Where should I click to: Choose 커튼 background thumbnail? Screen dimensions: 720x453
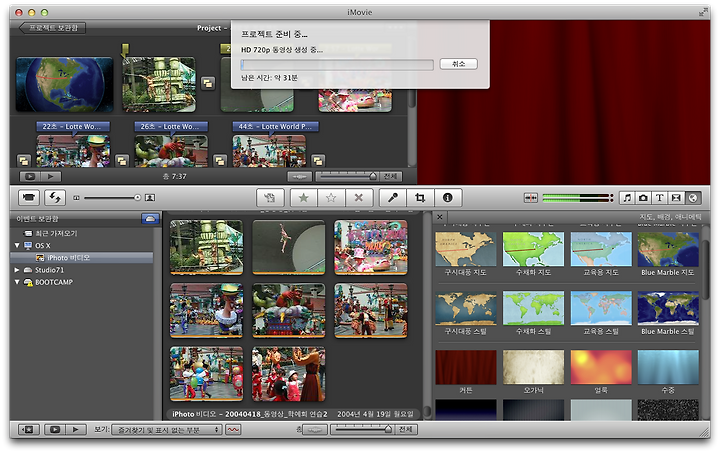tap(466, 367)
